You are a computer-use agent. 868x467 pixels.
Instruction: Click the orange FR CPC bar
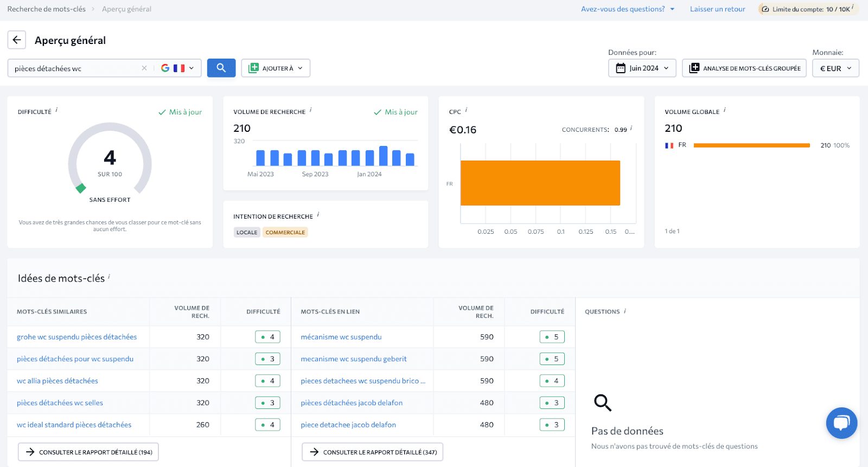(x=540, y=183)
